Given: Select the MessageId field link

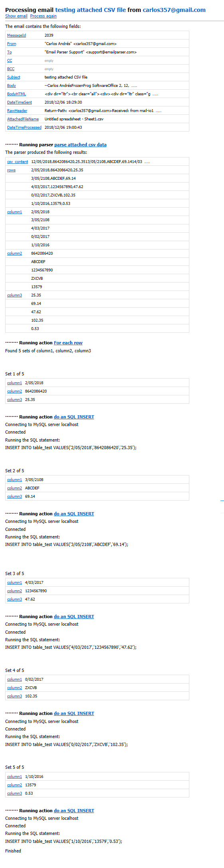Looking at the screenshot, I should tap(16, 35).
